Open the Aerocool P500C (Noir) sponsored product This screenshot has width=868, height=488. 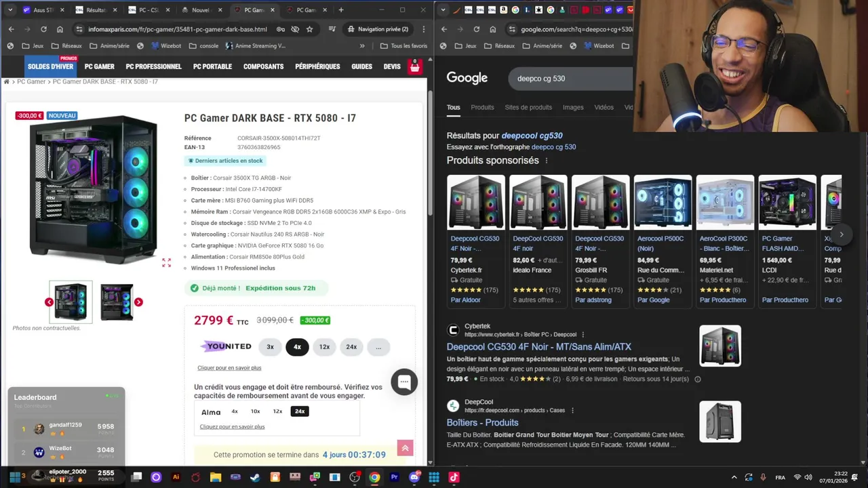click(663, 241)
